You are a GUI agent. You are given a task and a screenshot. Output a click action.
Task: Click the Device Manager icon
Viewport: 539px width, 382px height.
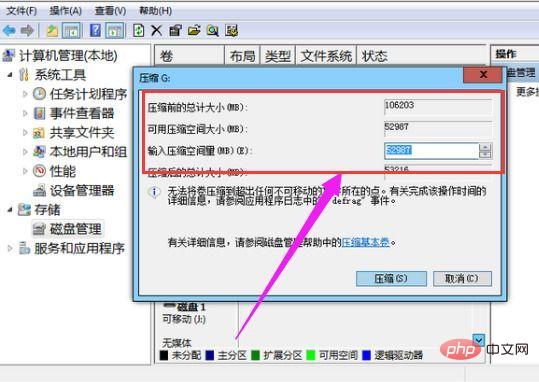(x=39, y=190)
